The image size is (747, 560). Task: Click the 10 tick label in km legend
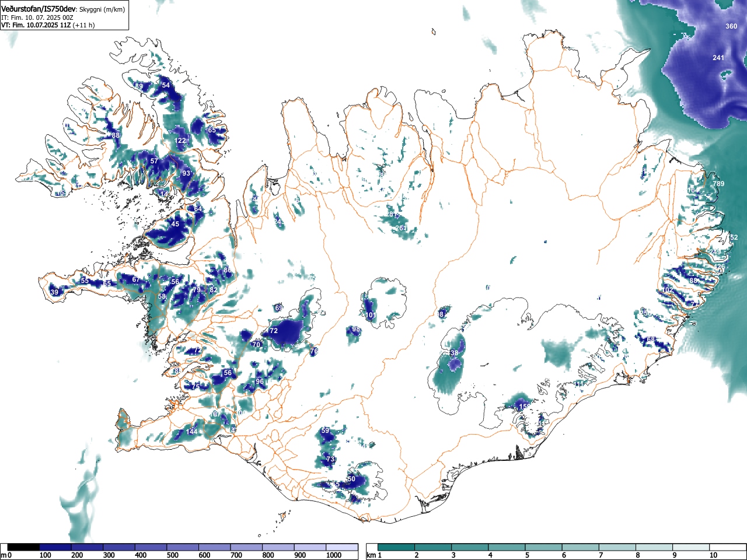(x=713, y=555)
